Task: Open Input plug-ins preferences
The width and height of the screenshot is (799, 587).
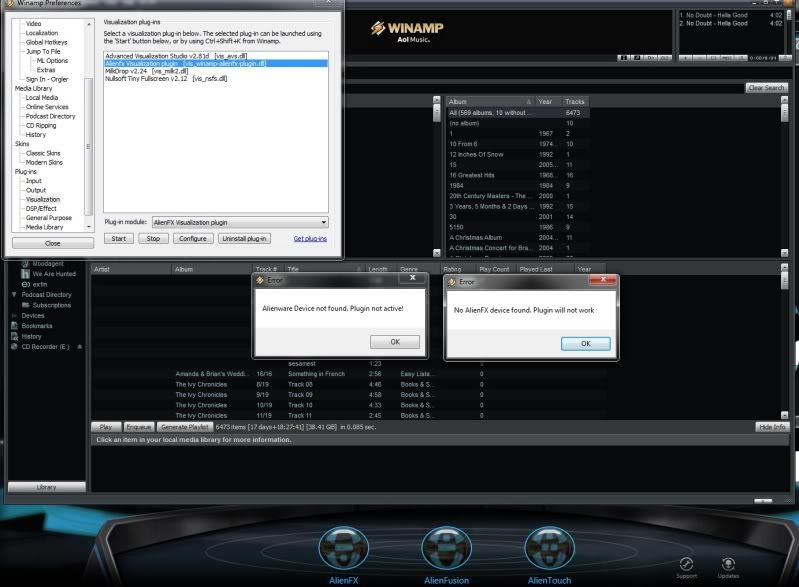Action: click(34, 181)
